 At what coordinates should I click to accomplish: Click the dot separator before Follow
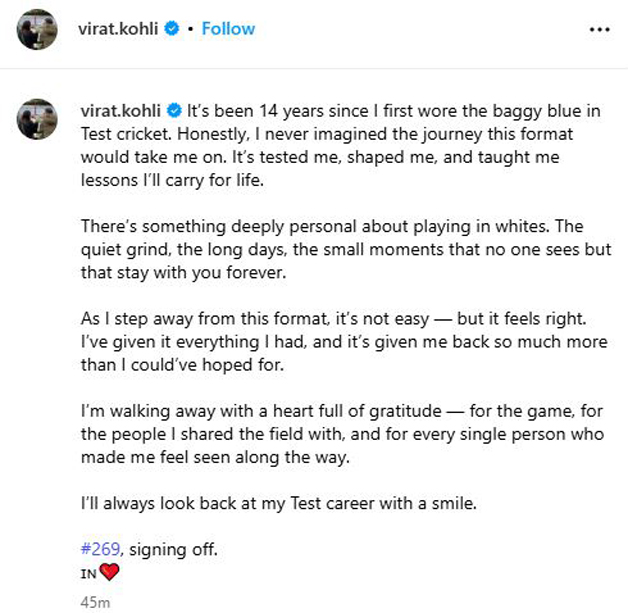190,29
